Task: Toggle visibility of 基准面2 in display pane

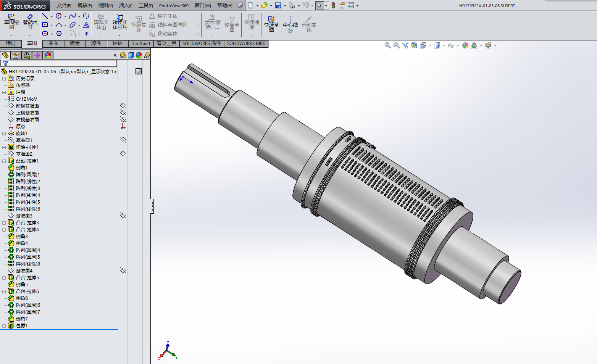Action: point(123,153)
